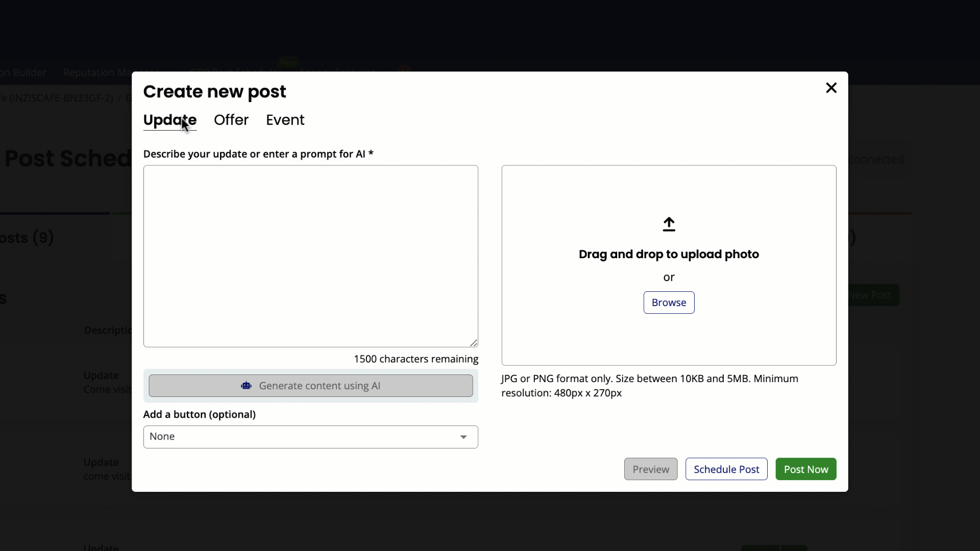Click the Schedule Post button
Viewport: 980px width, 551px height.
click(726, 469)
